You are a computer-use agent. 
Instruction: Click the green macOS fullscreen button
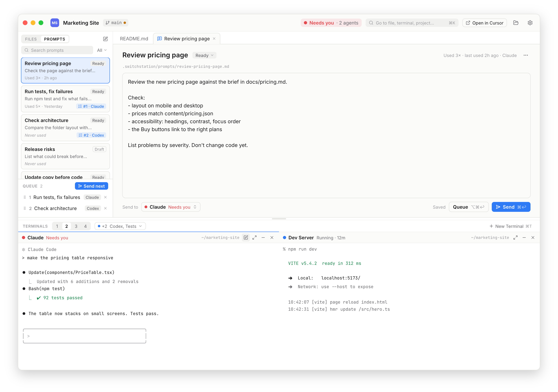point(41,23)
